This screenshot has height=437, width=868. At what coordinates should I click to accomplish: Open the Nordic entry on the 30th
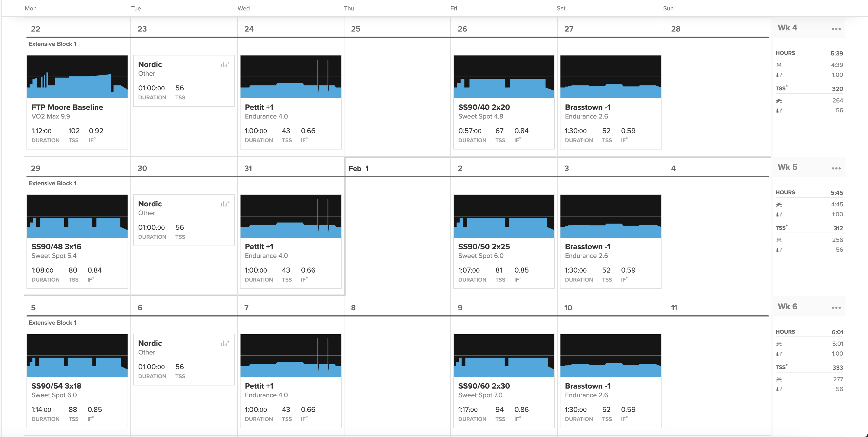pyautogui.click(x=184, y=220)
